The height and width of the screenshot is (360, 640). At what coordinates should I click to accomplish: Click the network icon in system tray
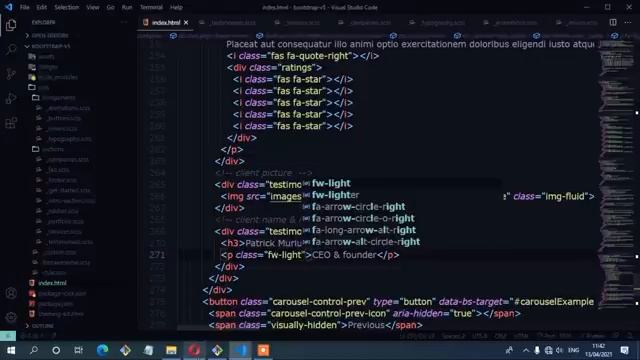pyautogui.click(x=548, y=350)
